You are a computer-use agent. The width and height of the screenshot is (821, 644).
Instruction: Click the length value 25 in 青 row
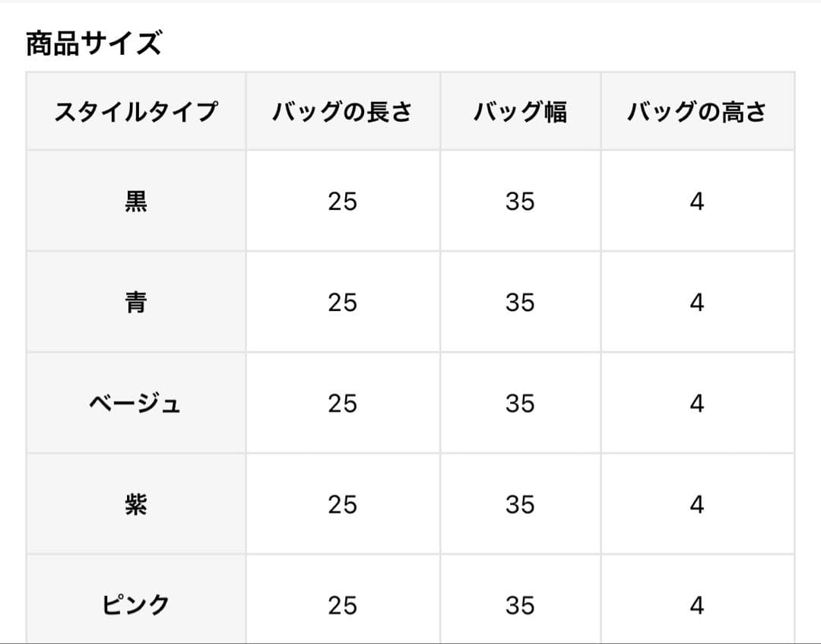click(x=342, y=303)
